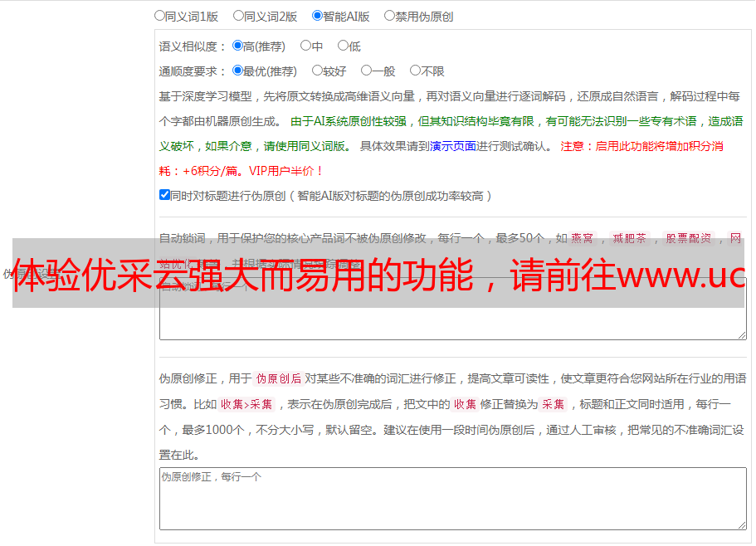The height and width of the screenshot is (546, 756).
Task: Switch to 禁用伪原创 option
Action: (389, 16)
